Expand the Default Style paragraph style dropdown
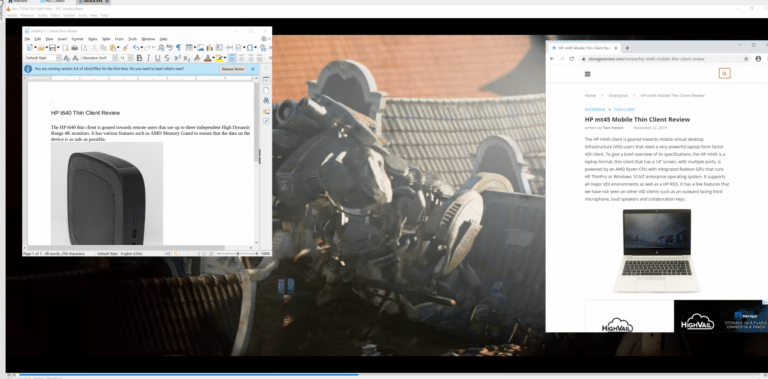 click(x=59, y=58)
